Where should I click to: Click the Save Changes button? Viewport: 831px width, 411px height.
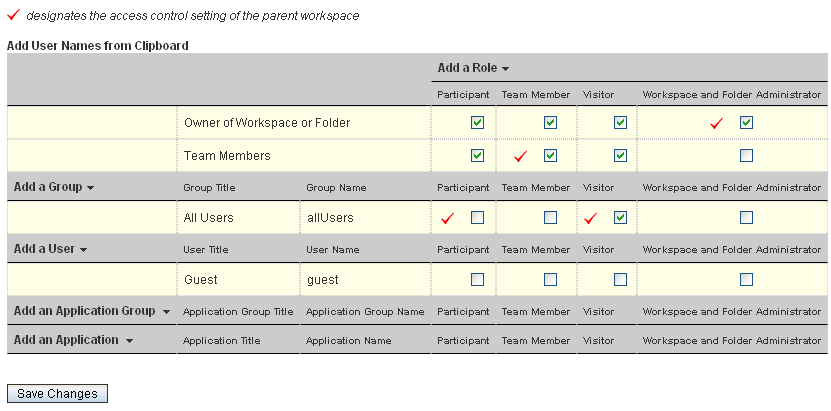pos(57,394)
